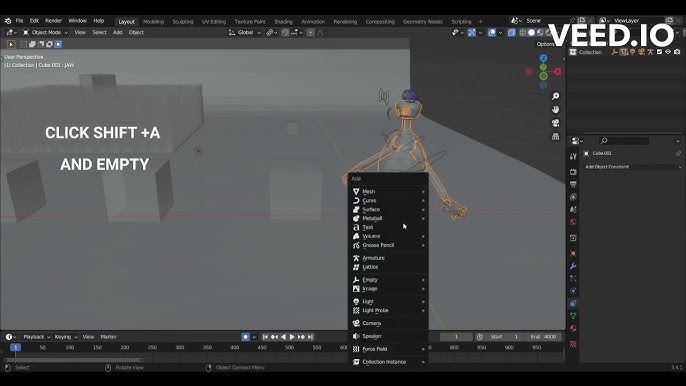Image resolution: width=686 pixels, height=386 pixels.
Task: Switch to the Modeling workspace tab
Action: click(154, 21)
